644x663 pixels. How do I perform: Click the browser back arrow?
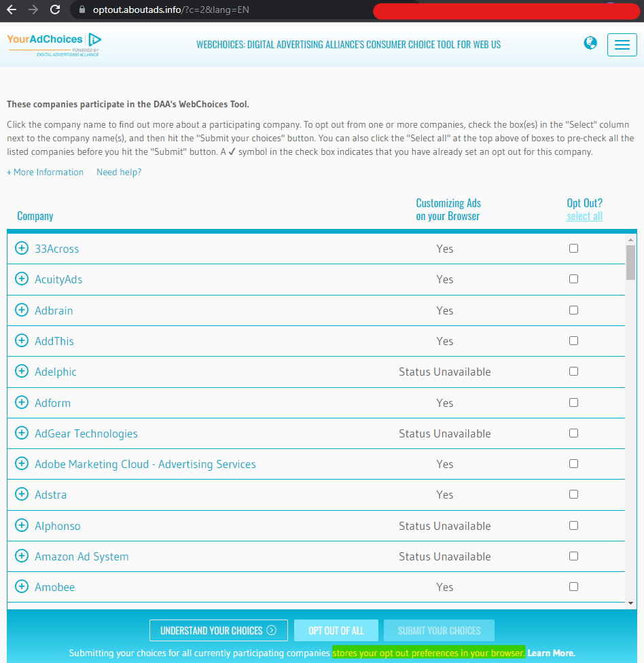coord(12,10)
